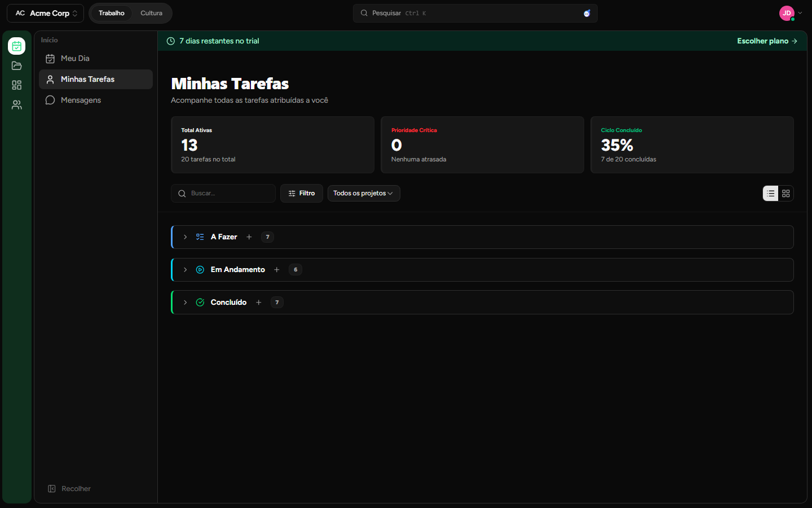Click the clock icon in trial banner

tap(171, 41)
